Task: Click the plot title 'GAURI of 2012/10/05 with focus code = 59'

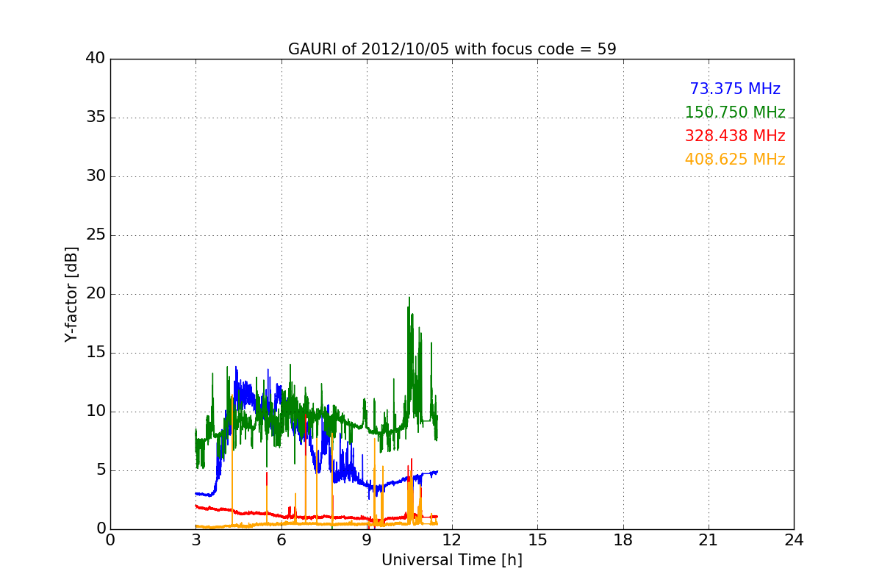Action: point(452,49)
